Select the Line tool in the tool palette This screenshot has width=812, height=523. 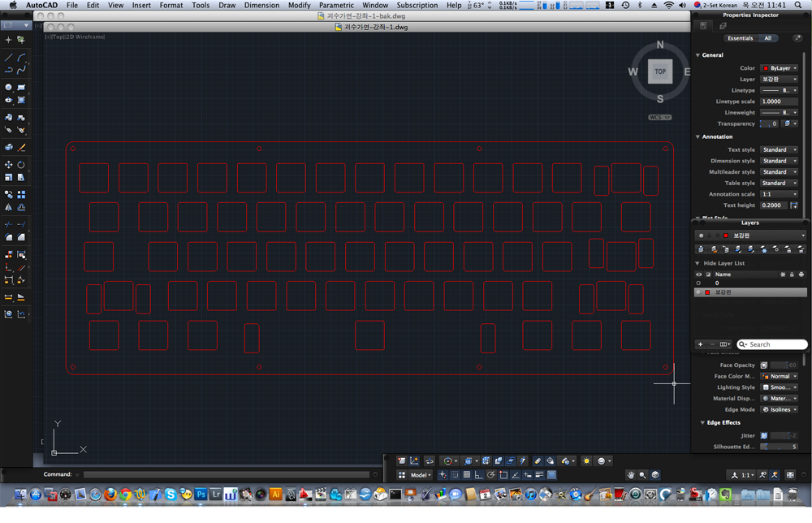click(x=9, y=58)
